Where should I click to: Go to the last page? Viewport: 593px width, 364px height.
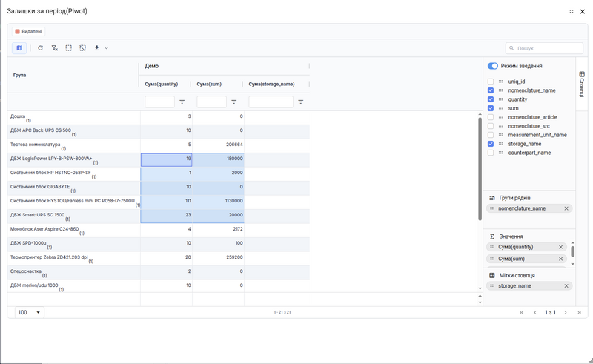(579, 313)
